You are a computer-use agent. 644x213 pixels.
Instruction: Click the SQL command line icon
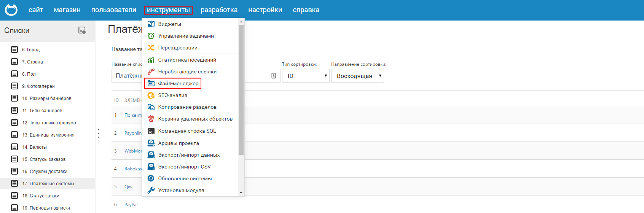click(151, 131)
